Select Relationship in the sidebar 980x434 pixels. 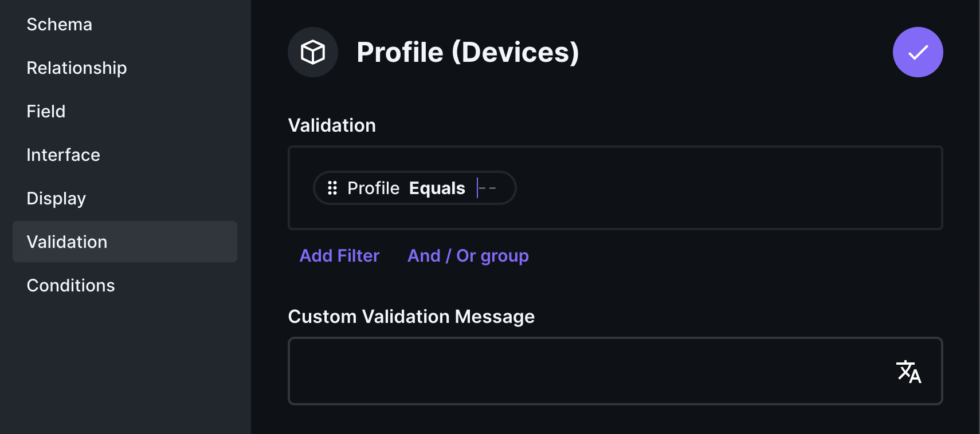coord(76,68)
